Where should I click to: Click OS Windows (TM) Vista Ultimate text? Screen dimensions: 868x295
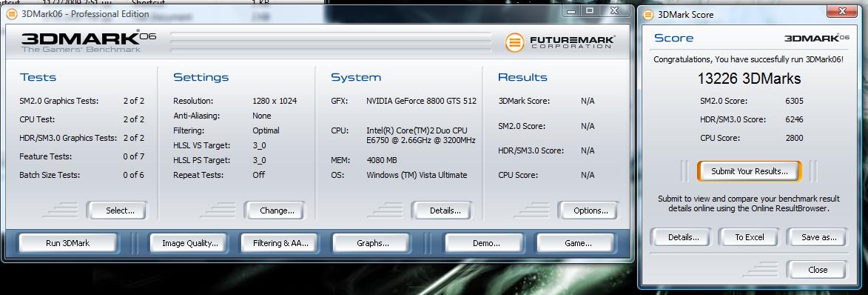pyautogui.click(x=417, y=175)
